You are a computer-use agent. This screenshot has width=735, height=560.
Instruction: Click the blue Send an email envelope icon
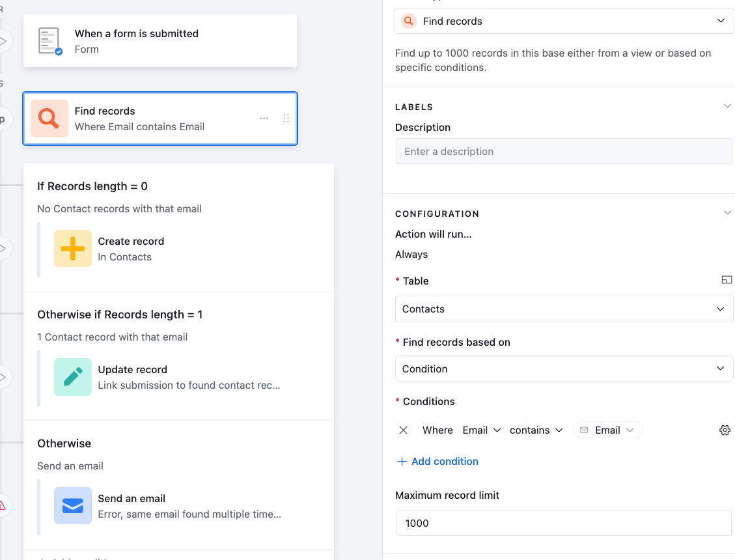point(73,505)
